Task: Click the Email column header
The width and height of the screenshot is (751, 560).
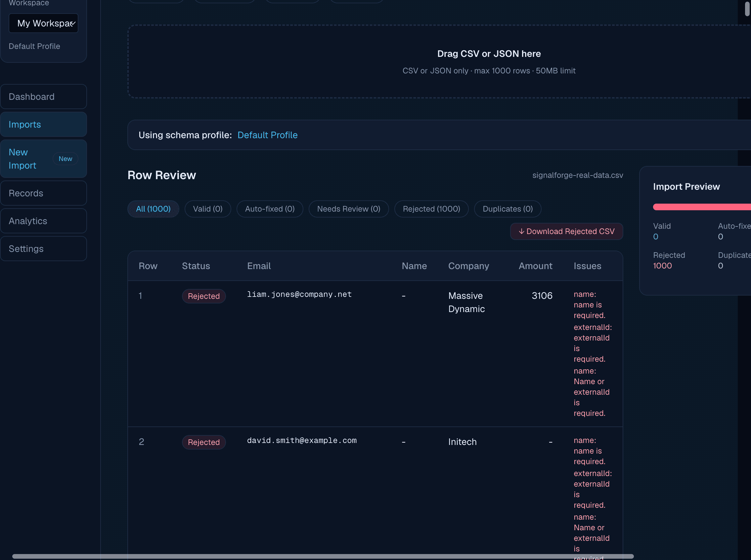Action: point(259,266)
